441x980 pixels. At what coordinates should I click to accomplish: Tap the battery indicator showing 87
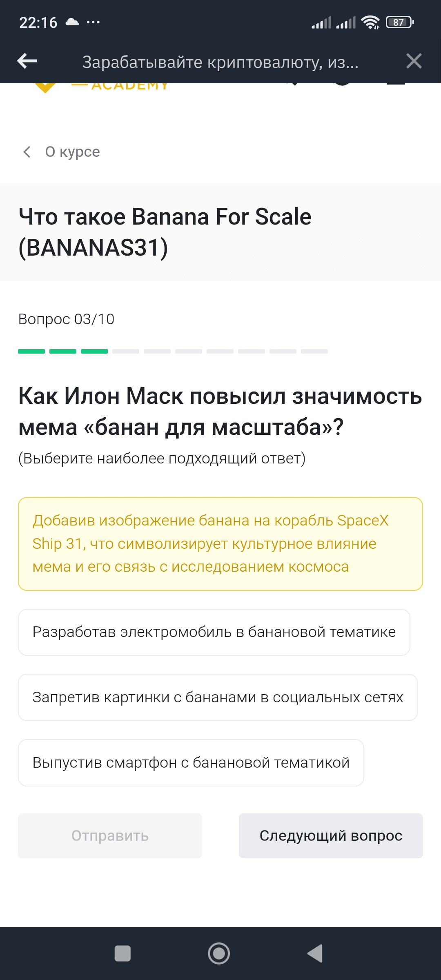coord(399,22)
